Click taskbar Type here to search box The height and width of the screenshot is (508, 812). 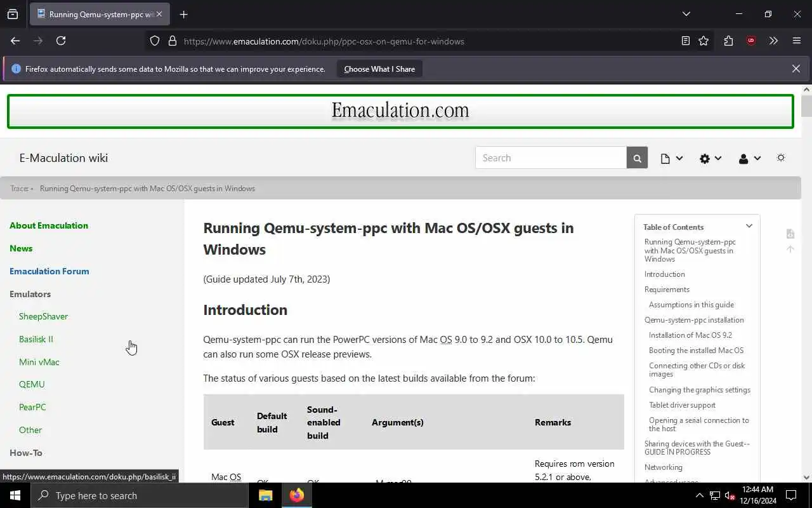(140, 495)
